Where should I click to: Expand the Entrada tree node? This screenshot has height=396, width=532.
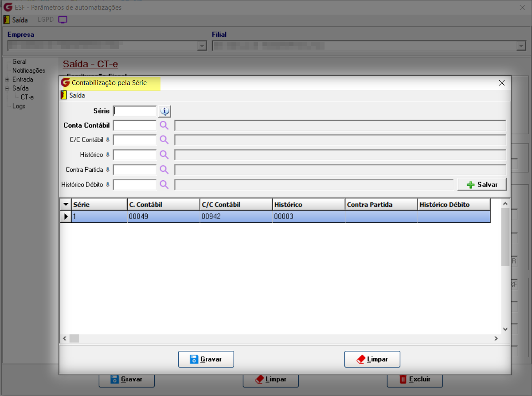point(7,80)
